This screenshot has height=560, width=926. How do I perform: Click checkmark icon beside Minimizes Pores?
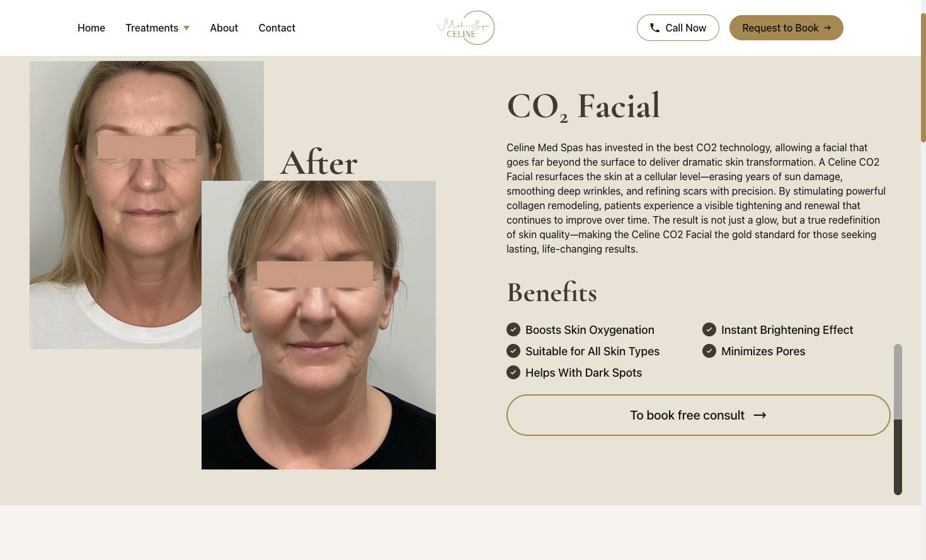coord(709,351)
